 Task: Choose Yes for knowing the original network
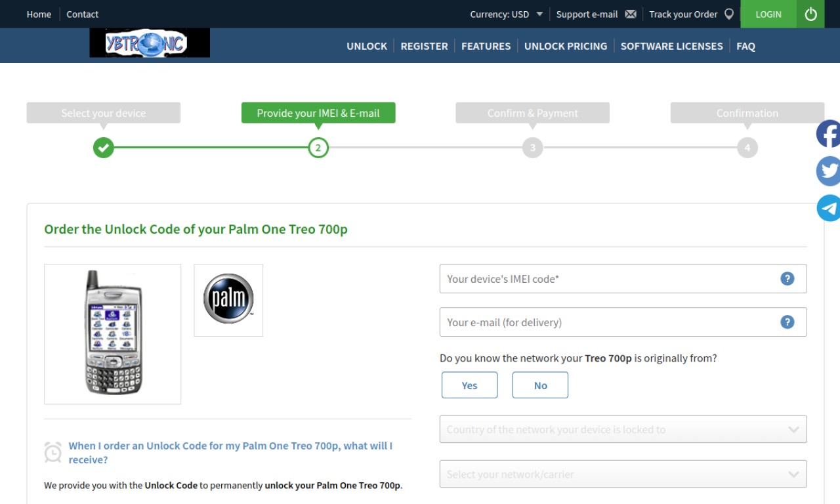(x=469, y=385)
